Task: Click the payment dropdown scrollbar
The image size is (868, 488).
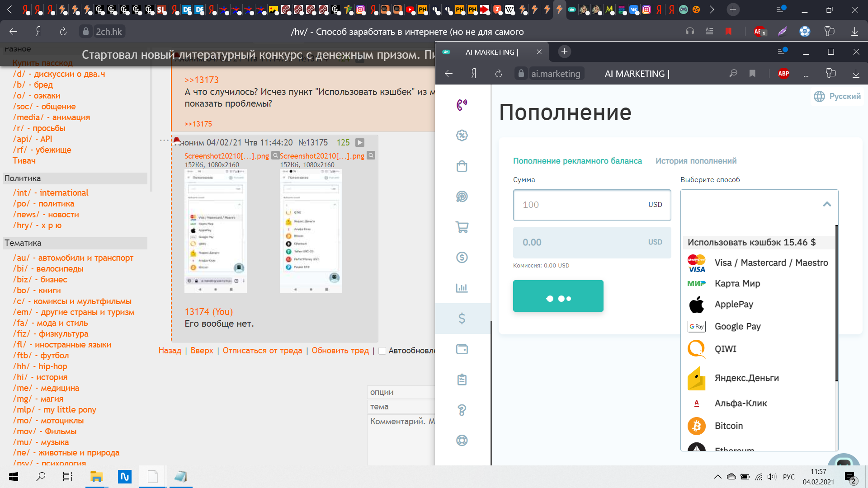Action: [x=836, y=303]
